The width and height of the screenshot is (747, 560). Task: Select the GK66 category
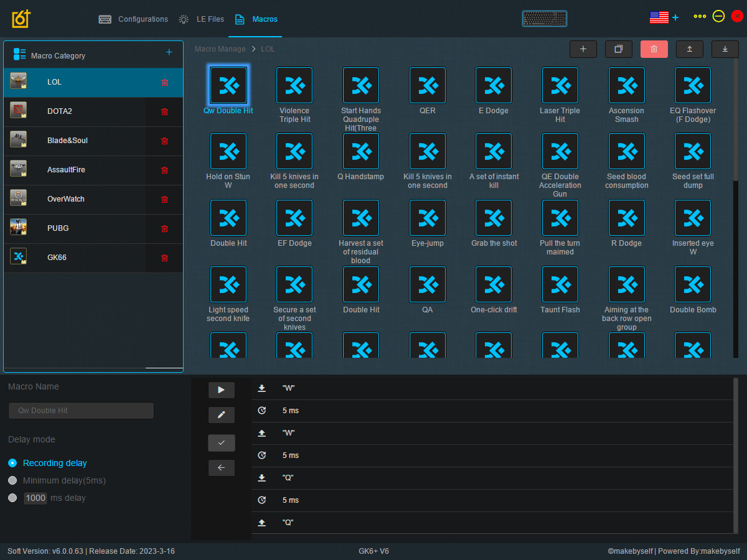tap(93, 258)
